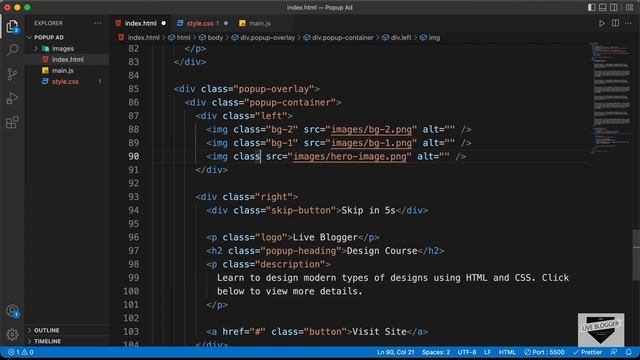This screenshot has height=360, width=640.
Task: Change the UTF-8 encoding
Action: click(467, 352)
